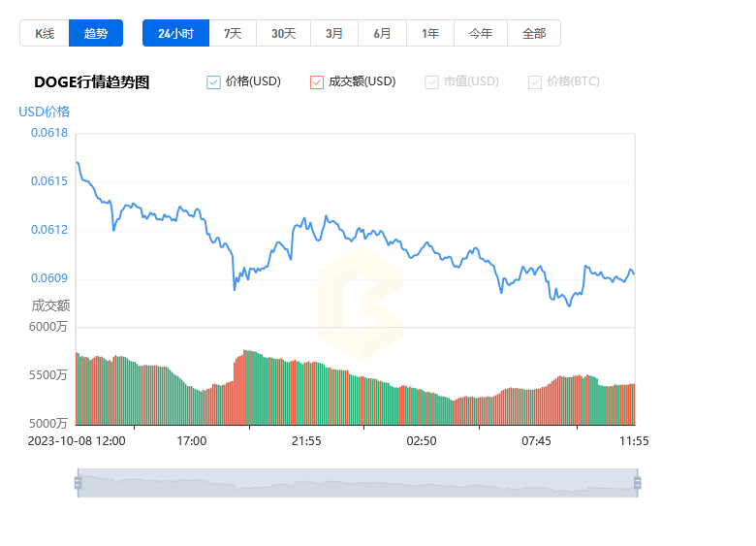Viewport: 756px width, 546px height.
Task: View the 1年 time range
Action: pos(430,33)
